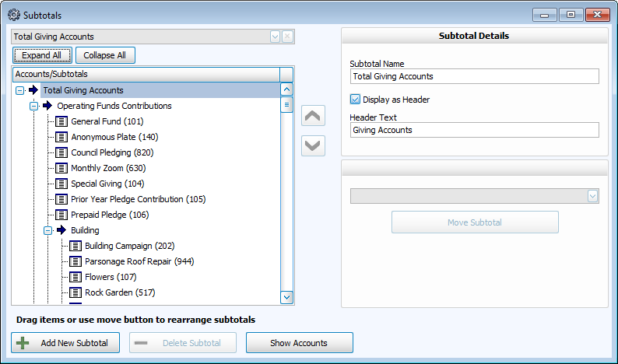
Task: Click the green plus Add New Subtotal icon
Action: click(23, 343)
